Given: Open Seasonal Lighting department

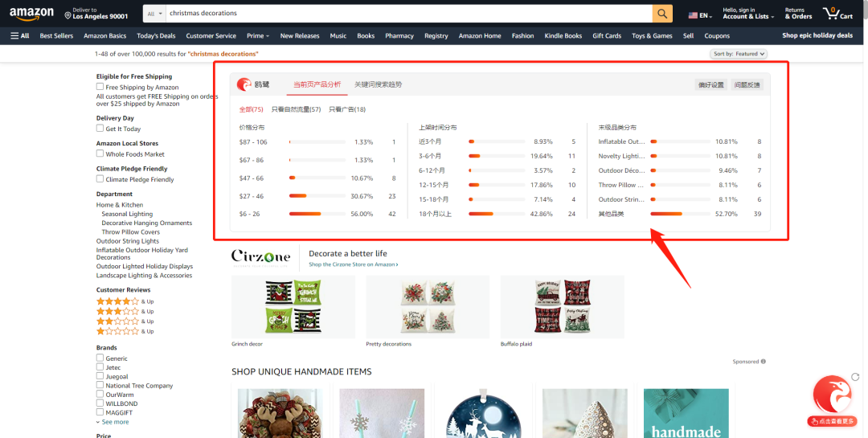Looking at the screenshot, I should click(127, 214).
